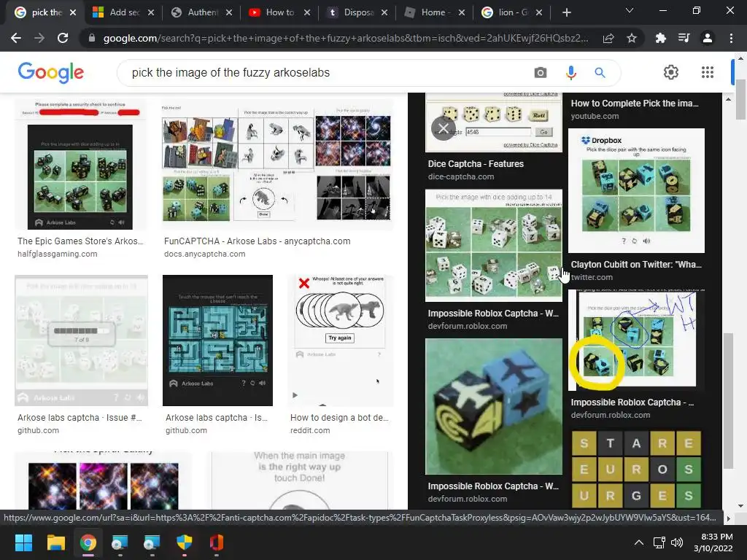Open the FunCAPTCHA Arkose Labs thumbnail

pos(277,164)
